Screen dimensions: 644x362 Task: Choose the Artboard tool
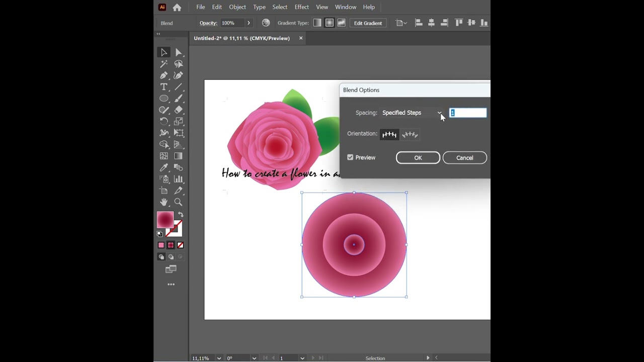click(164, 191)
